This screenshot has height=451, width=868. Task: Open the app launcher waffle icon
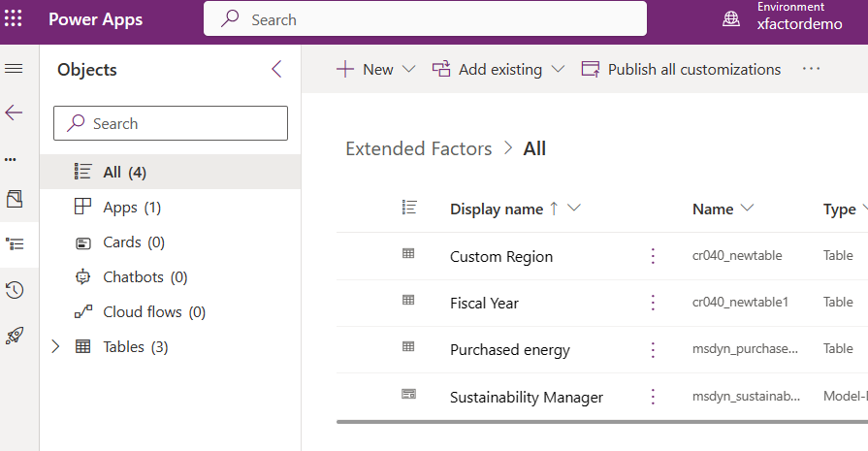click(14, 18)
